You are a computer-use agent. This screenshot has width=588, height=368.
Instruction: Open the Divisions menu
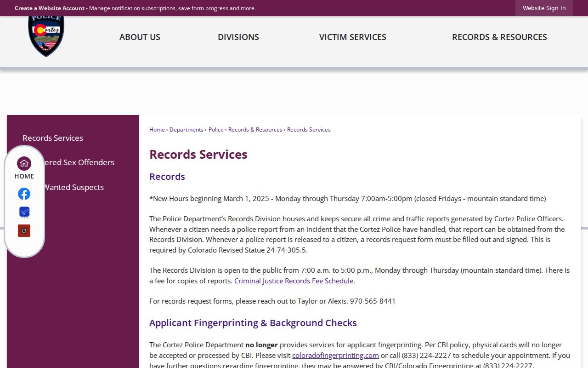pos(238,37)
